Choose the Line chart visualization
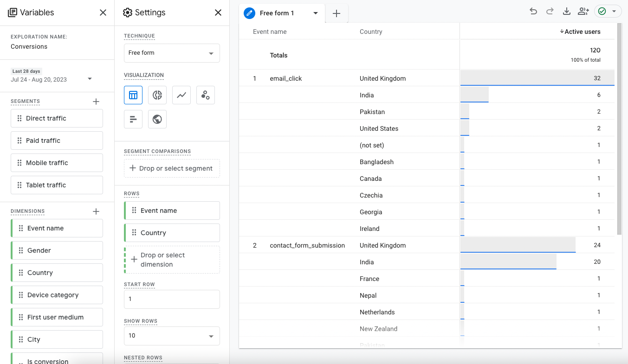 coord(181,95)
